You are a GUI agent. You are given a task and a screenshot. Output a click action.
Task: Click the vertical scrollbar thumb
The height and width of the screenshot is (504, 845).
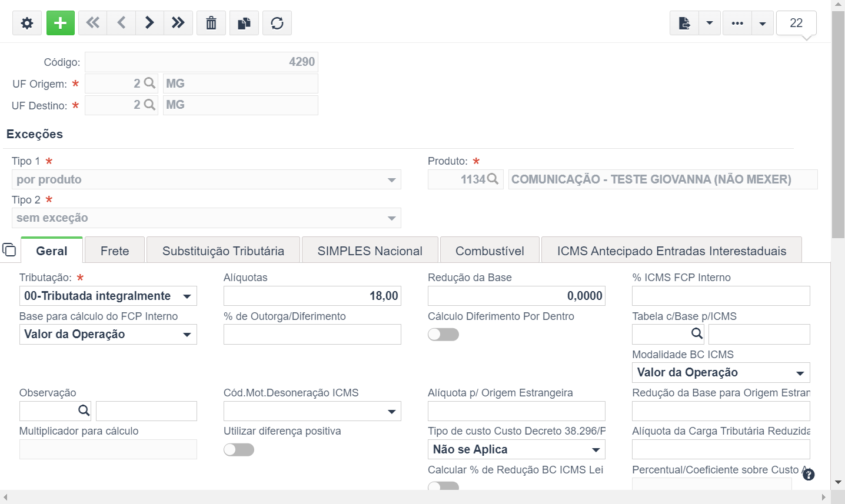click(838, 124)
